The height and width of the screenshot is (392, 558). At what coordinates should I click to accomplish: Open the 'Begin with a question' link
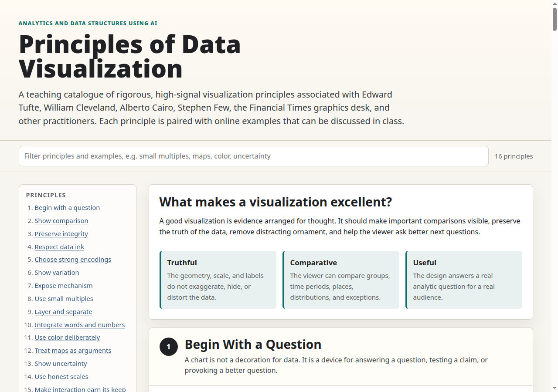point(67,208)
